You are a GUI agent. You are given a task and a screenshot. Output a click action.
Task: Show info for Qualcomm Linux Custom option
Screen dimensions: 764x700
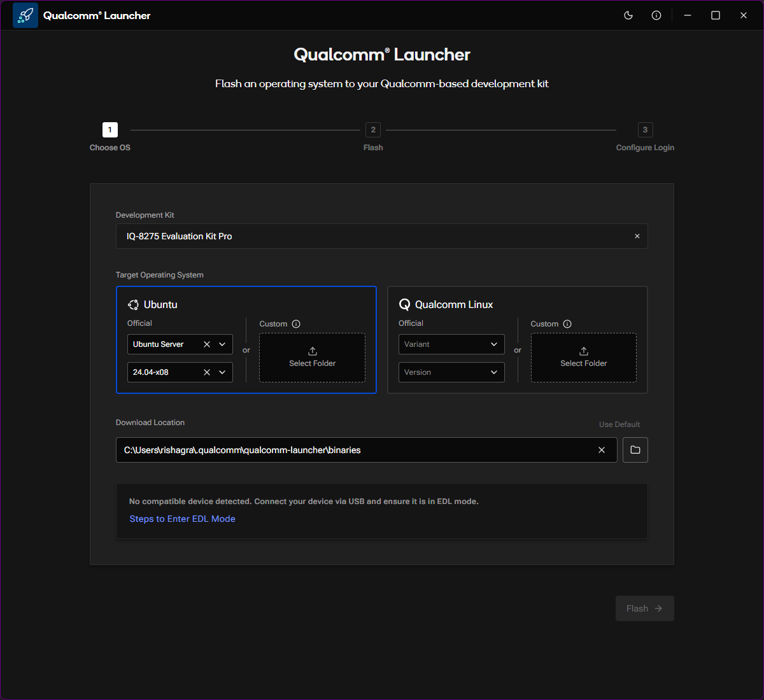tap(567, 324)
